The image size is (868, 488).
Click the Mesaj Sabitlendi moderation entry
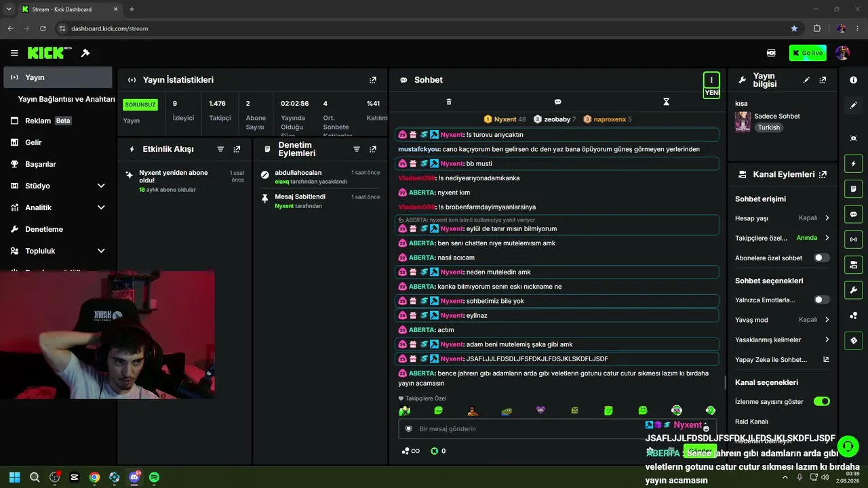[x=321, y=201]
